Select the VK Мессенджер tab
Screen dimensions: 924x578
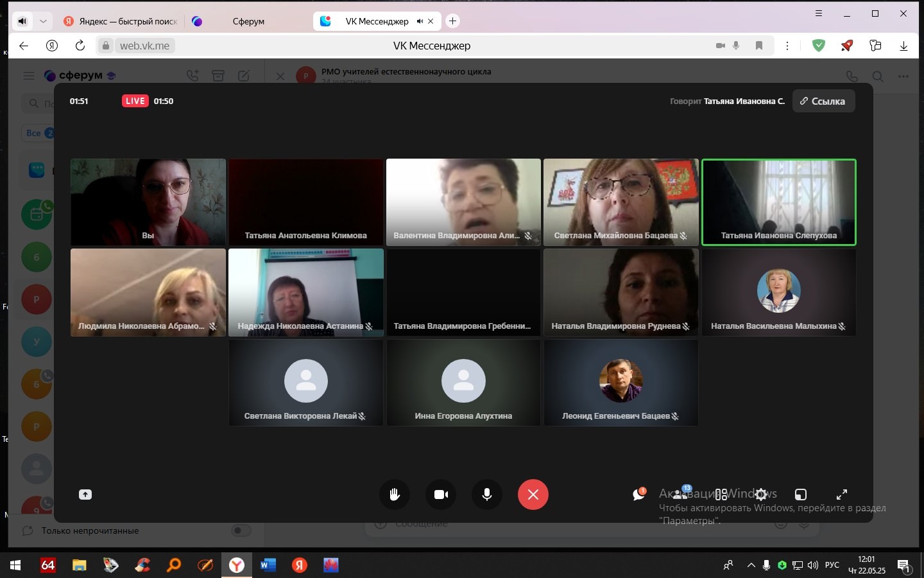pos(377,21)
